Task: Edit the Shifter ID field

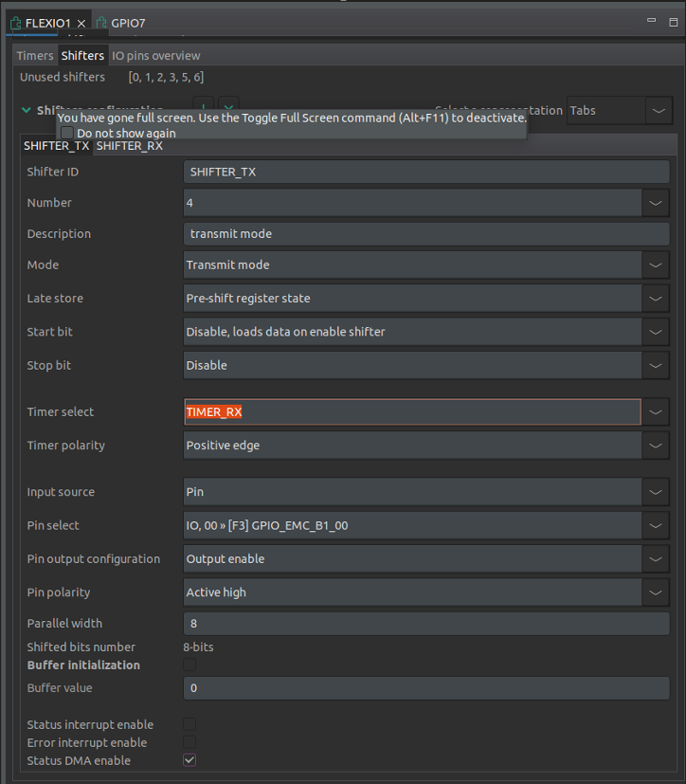Action: 426,172
